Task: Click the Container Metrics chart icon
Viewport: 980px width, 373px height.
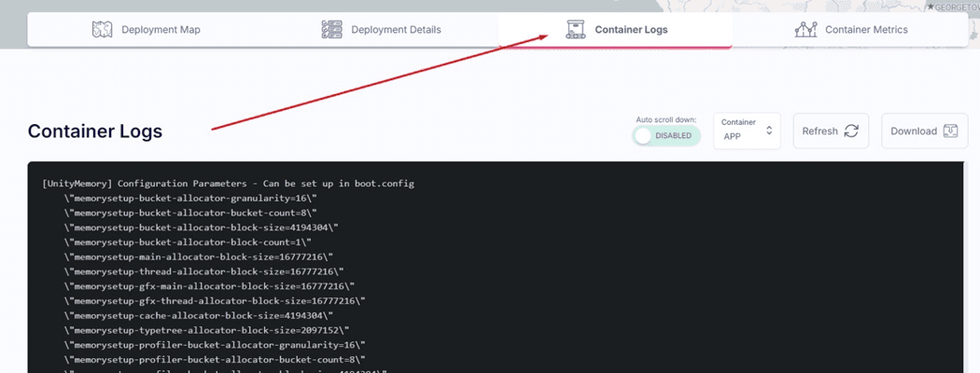Action: (x=805, y=29)
